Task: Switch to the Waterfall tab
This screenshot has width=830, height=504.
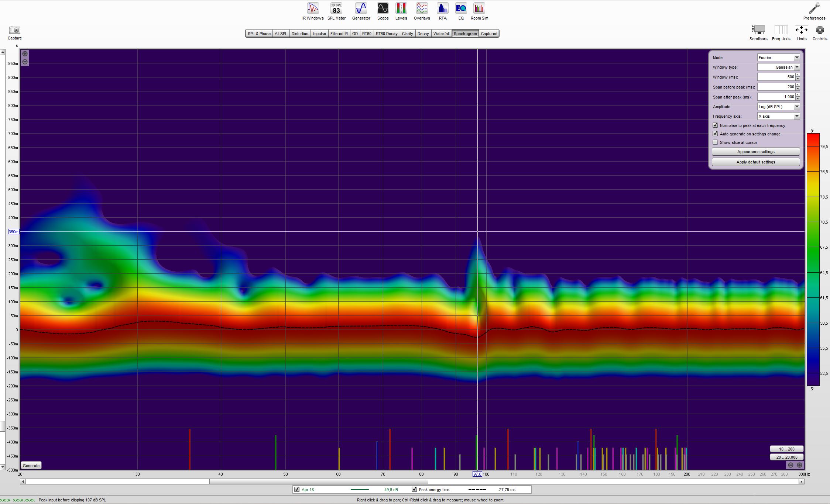Action: (441, 34)
